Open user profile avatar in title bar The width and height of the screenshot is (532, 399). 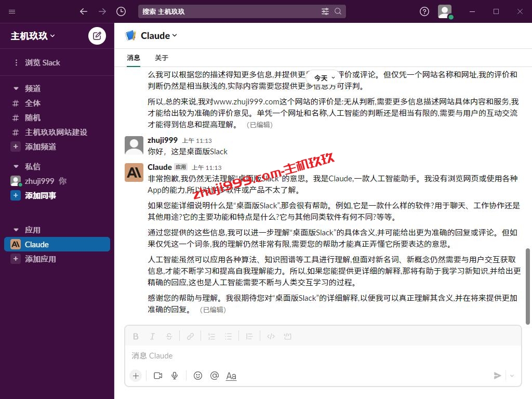tap(445, 11)
